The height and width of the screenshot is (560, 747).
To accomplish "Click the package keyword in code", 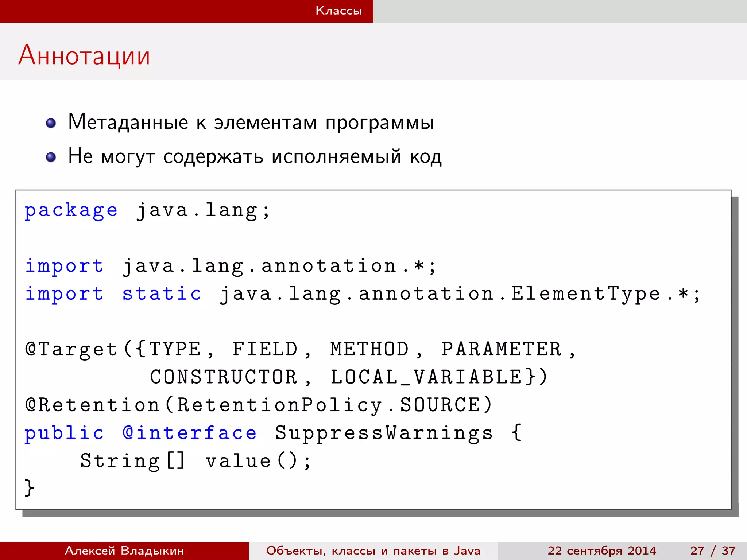I will pyautogui.click(x=71, y=211).
